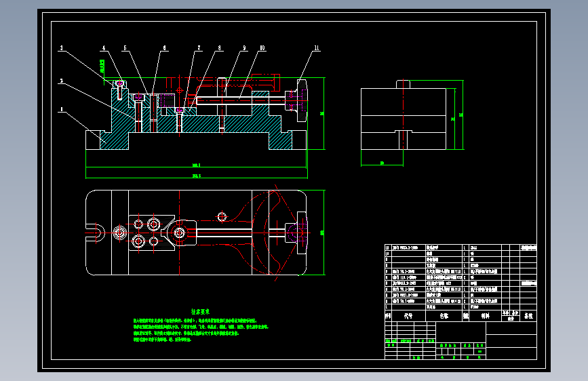Select the section view's vertical height dimension

click(321, 113)
